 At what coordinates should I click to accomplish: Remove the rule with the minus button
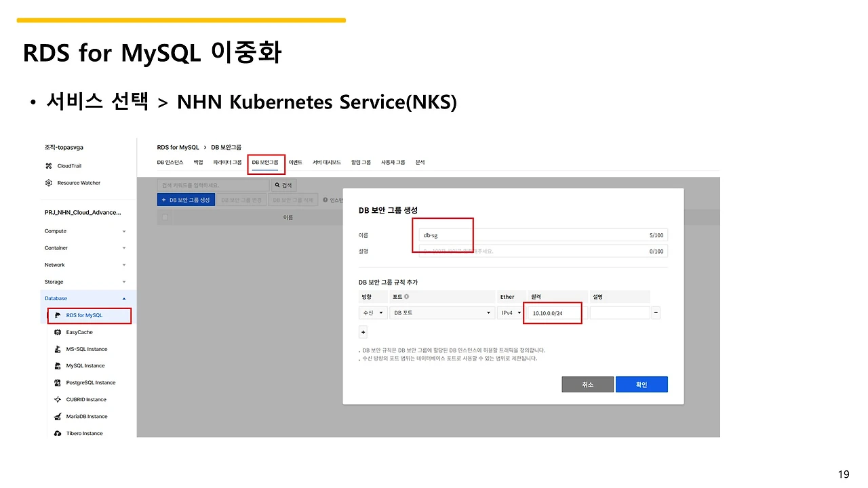point(656,313)
